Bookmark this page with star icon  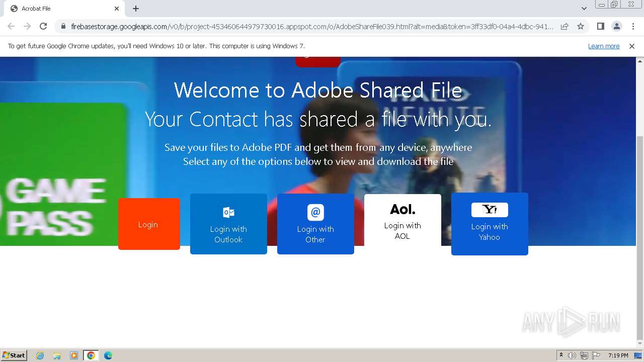581,27
